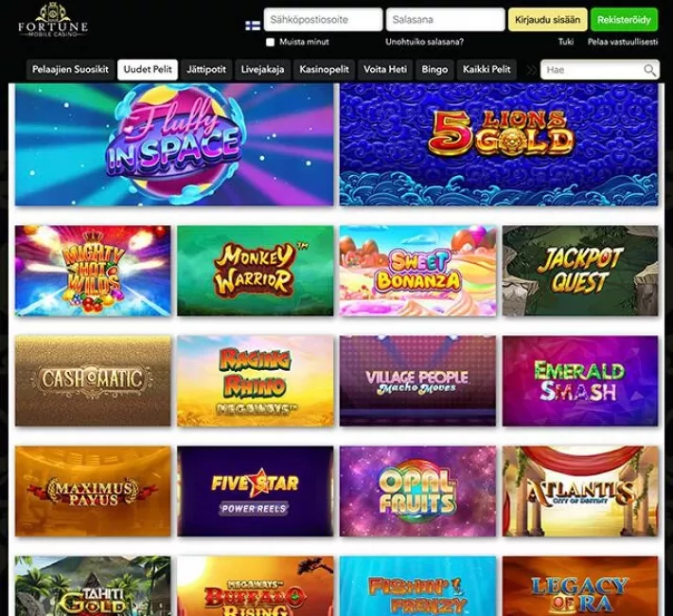673x616 pixels.
Task: Open the Sweet Bonanza game tile
Action: tap(417, 271)
